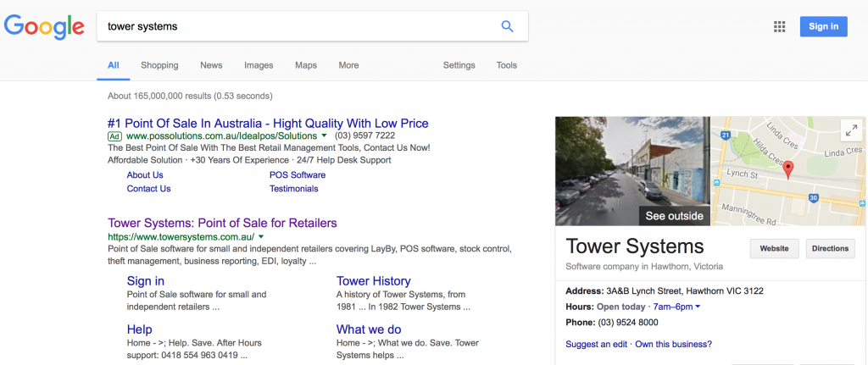Click See outside street view label
The width and height of the screenshot is (868, 365).
[x=674, y=216]
